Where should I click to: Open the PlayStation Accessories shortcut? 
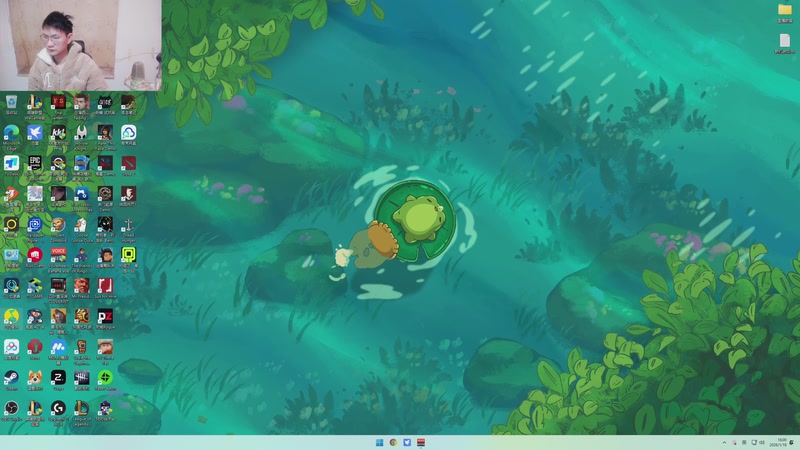click(82, 194)
